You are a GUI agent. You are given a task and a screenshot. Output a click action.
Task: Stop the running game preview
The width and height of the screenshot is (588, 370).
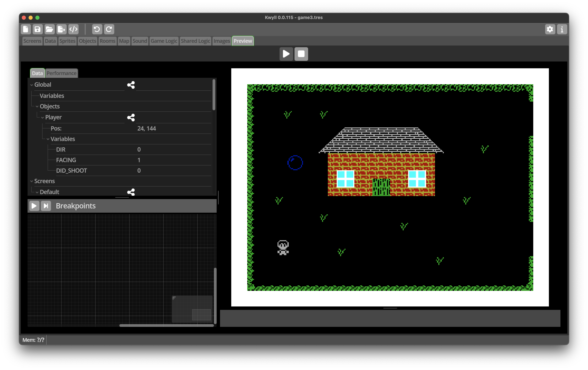pyautogui.click(x=301, y=54)
